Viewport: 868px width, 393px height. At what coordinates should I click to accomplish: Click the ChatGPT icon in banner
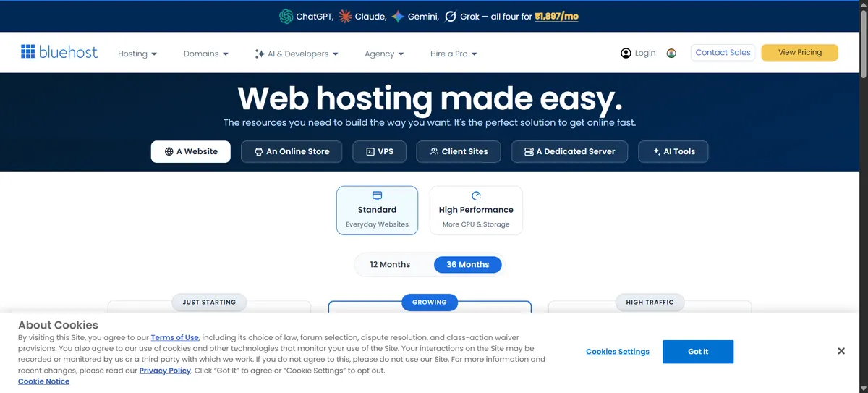point(286,16)
